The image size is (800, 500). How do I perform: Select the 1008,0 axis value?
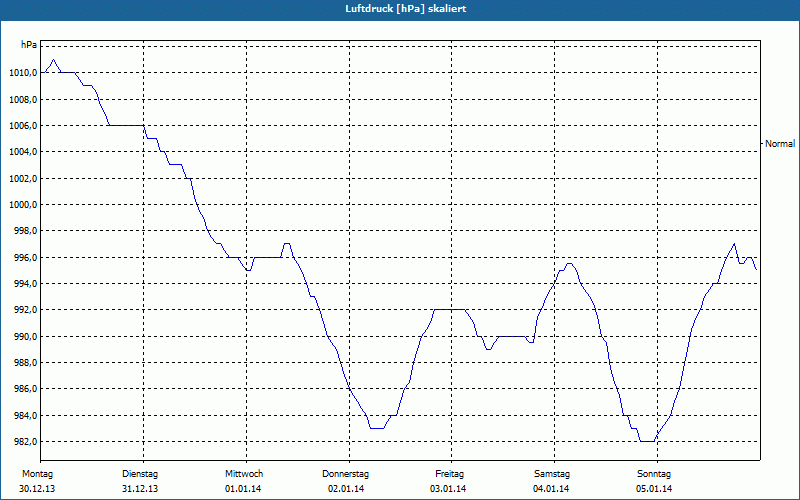click(23, 99)
